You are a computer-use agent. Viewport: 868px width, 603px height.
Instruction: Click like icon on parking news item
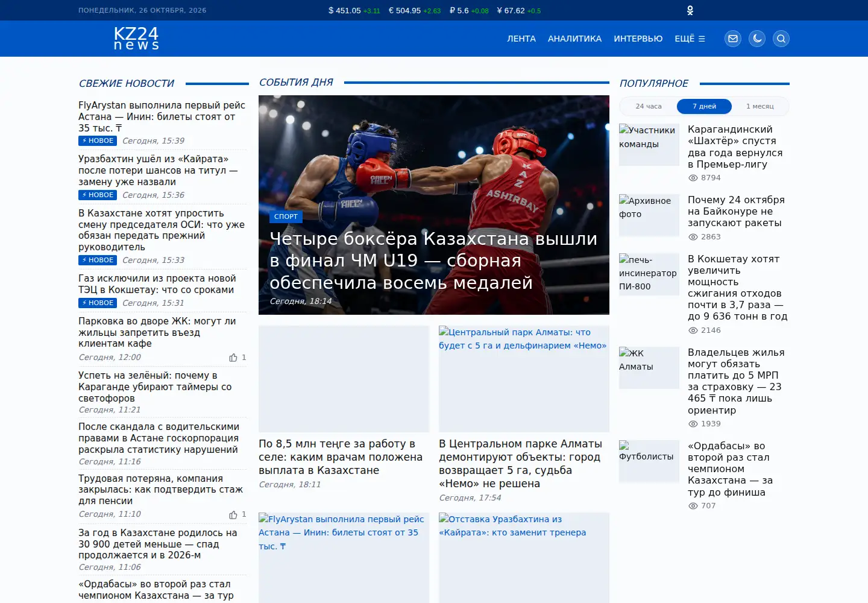point(233,358)
